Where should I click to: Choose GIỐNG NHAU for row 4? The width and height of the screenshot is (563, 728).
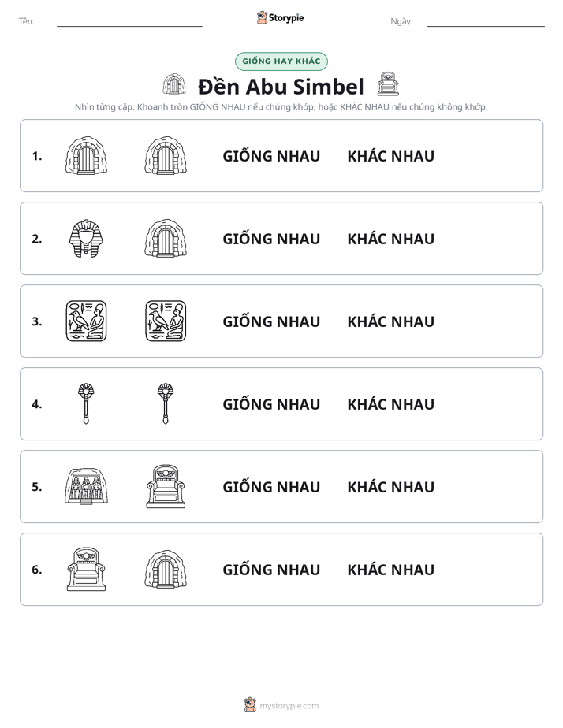coord(271,404)
